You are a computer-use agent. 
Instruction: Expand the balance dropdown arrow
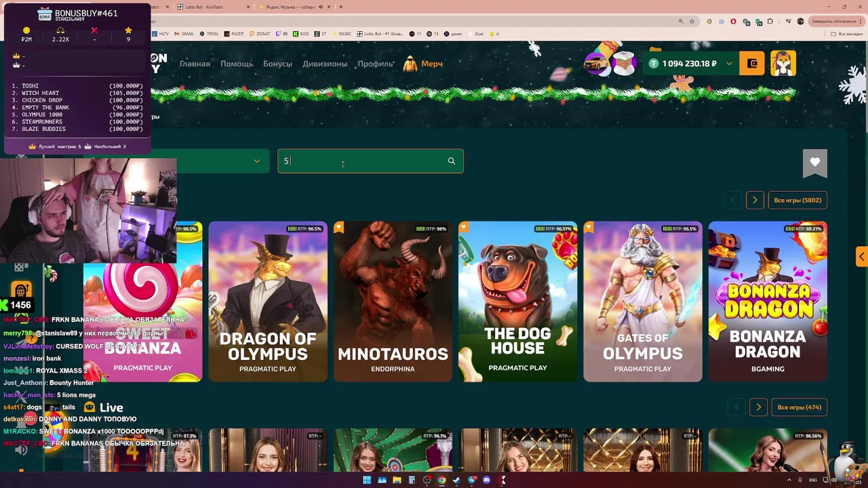coord(729,64)
